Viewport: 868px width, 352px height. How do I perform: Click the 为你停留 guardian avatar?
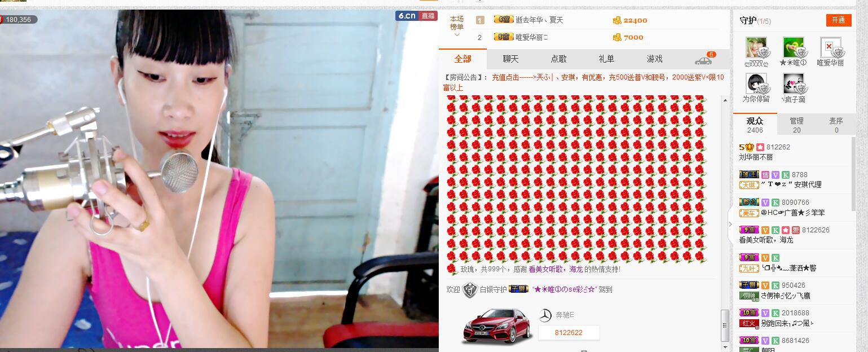click(x=756, y=84)
